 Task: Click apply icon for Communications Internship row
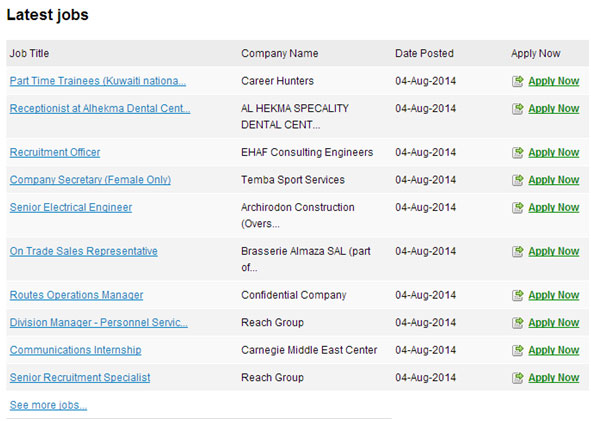pyautogui.click(x=518, y=351)
